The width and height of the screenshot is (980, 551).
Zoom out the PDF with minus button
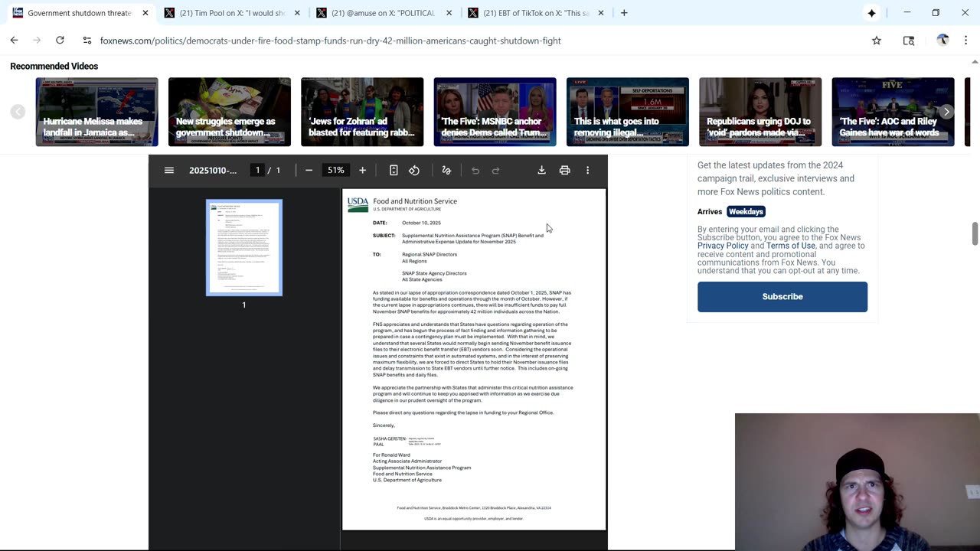tap(309, 170)
